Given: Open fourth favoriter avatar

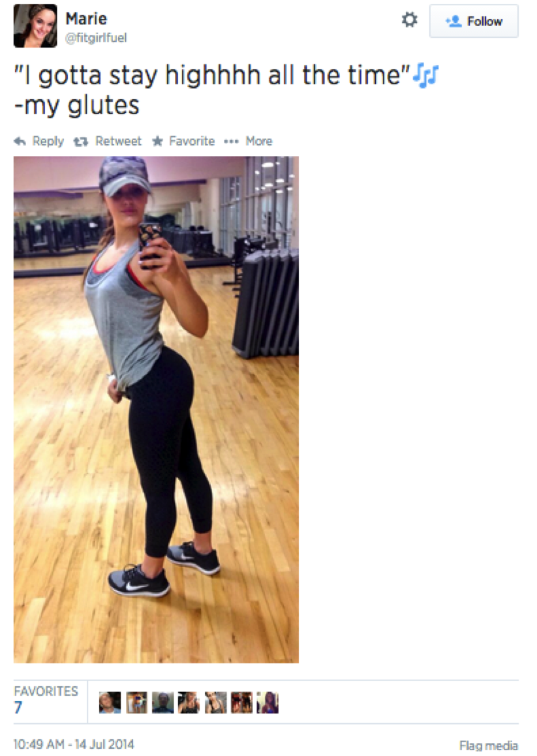Looking at the screenshot, I should pyautogui.click(x=189, y=703).
